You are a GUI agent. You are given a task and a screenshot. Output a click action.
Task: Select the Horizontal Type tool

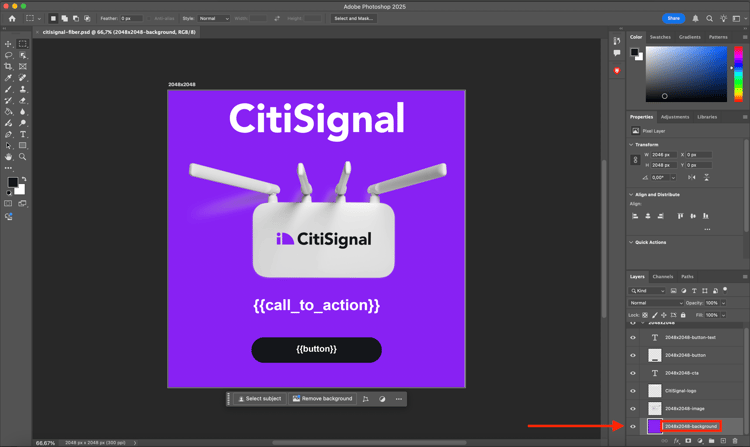pyautogui.click(x=23, y=134)
